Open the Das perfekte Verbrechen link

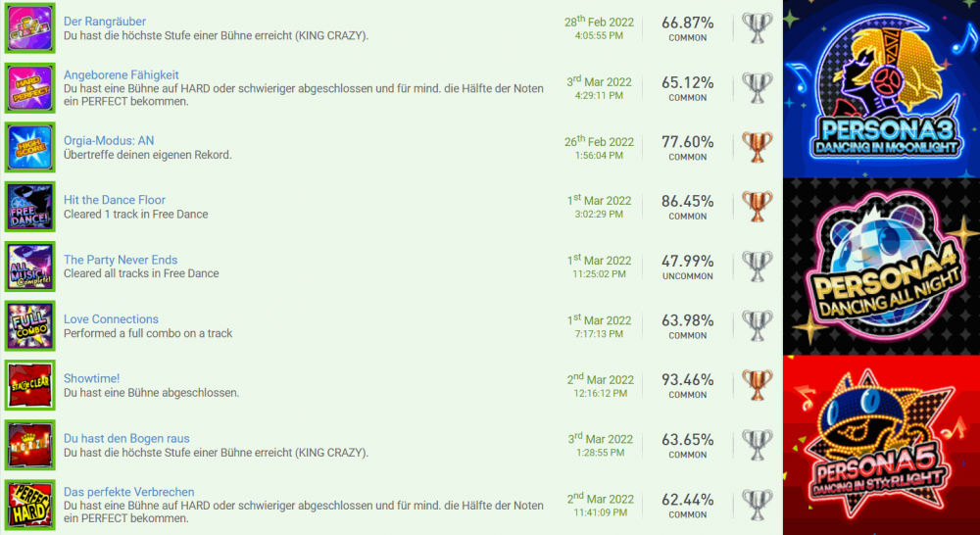128,492
